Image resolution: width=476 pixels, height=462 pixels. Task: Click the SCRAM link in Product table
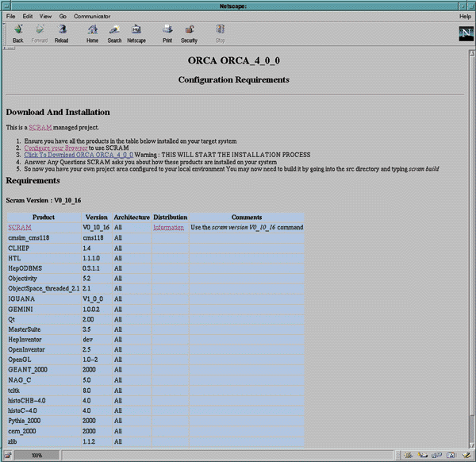point(18,227)
